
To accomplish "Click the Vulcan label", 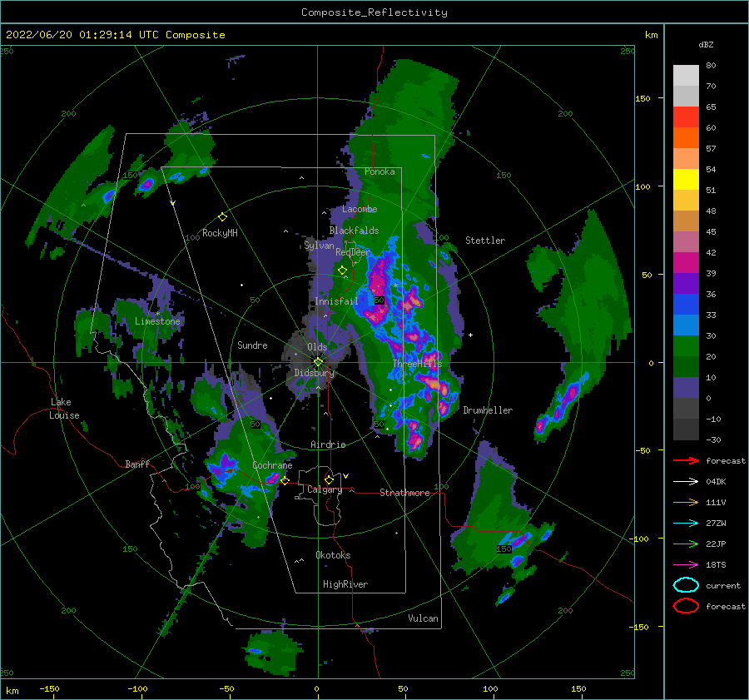I will click(423, 618).
